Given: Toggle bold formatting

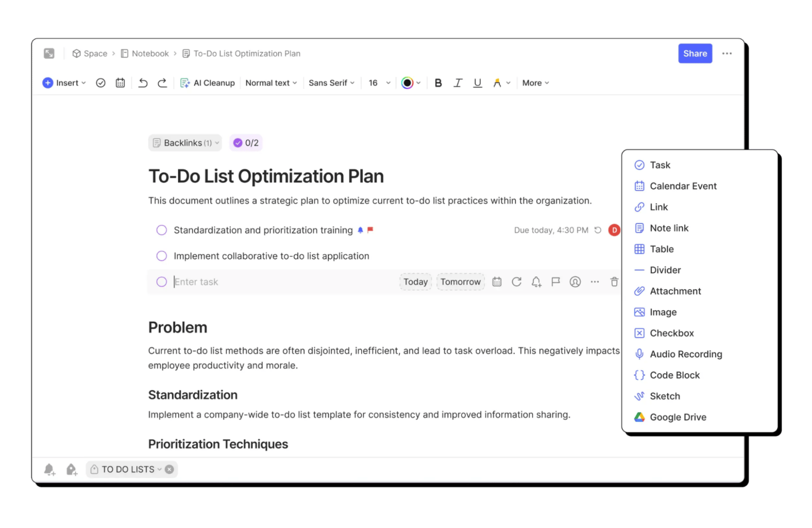Looking at the screenshot, I should [438, 83].
